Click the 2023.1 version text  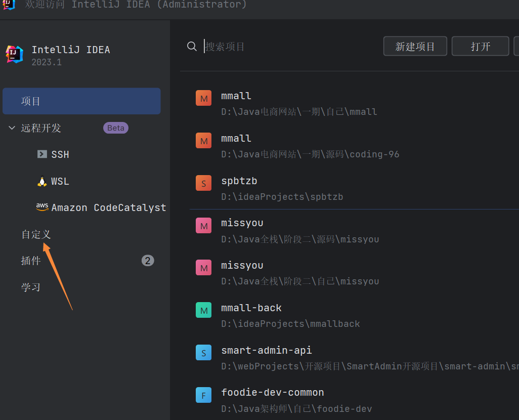[47, 62]
